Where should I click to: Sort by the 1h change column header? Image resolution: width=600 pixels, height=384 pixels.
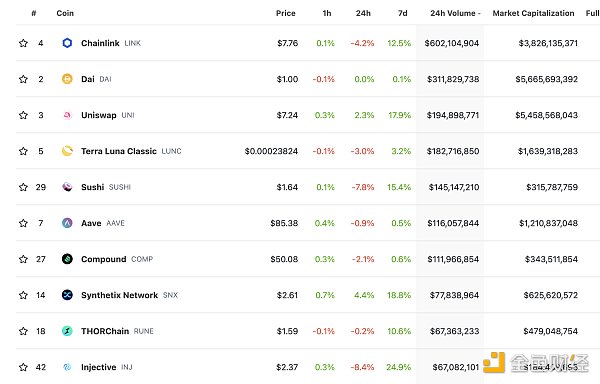pos(327,13)
